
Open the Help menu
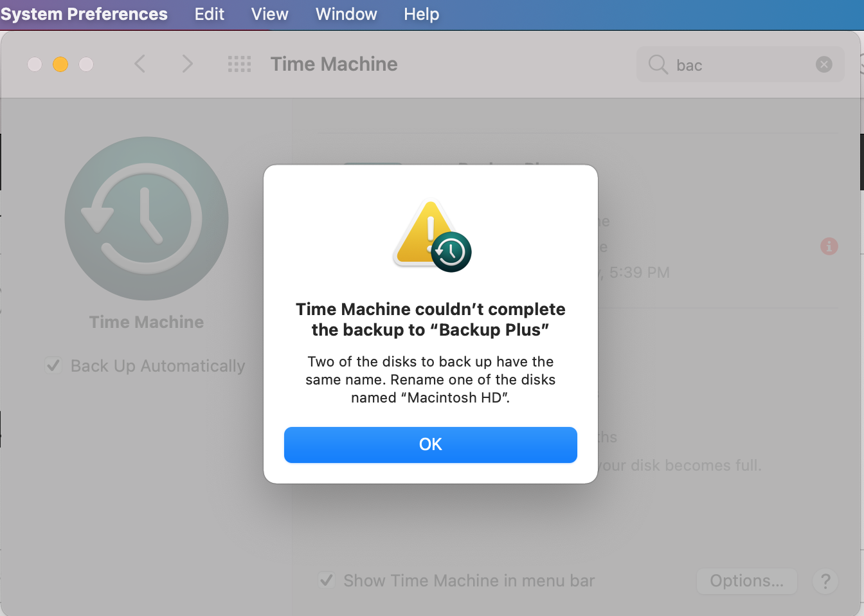pyautogui.click(x=422, y=14)
